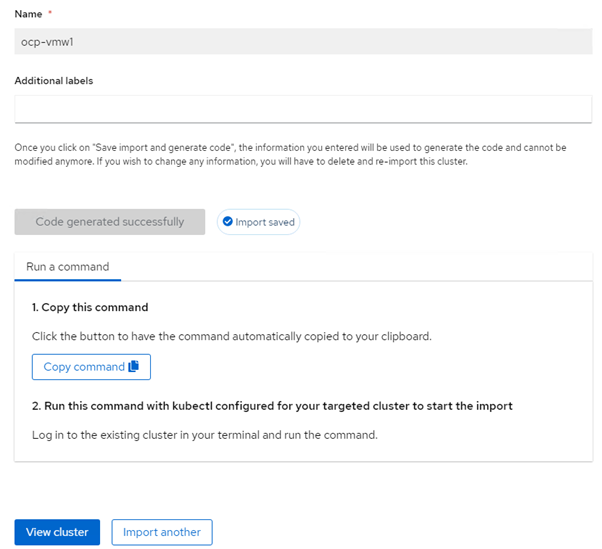Select the "1. Copy this command" heading
602x549 pixels.
(x=90, y=307)
